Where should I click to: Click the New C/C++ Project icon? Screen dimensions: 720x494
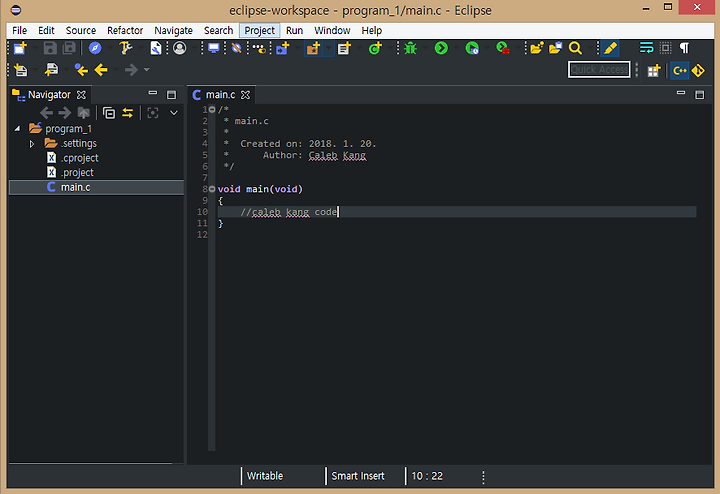click(282, 48)
